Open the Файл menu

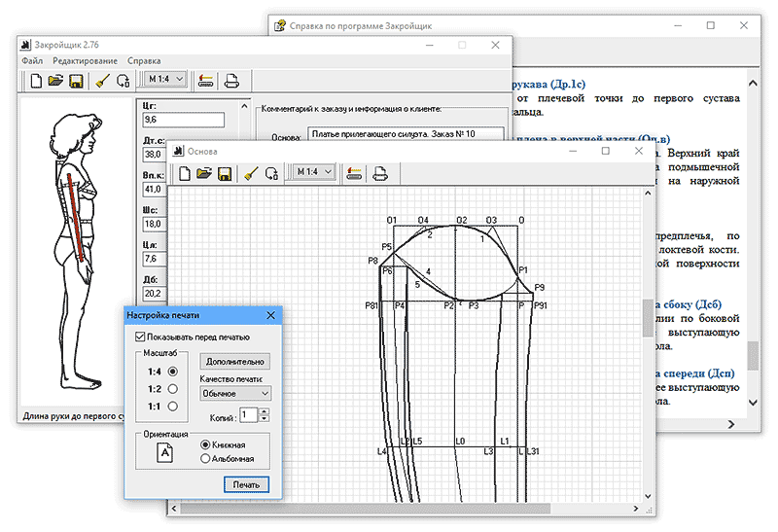pyautogui.click(x=32, y=61)
